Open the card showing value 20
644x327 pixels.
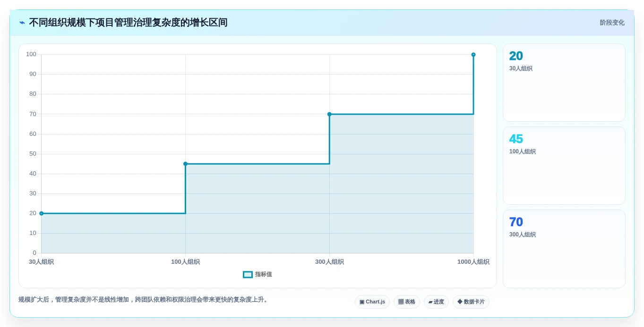[x=564, y=83]
